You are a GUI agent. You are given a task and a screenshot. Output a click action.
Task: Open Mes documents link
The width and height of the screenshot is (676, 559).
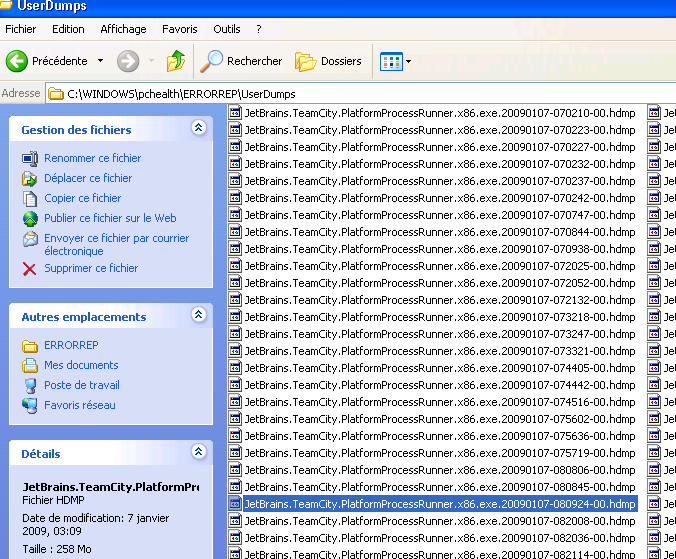(x=81, y=365)
